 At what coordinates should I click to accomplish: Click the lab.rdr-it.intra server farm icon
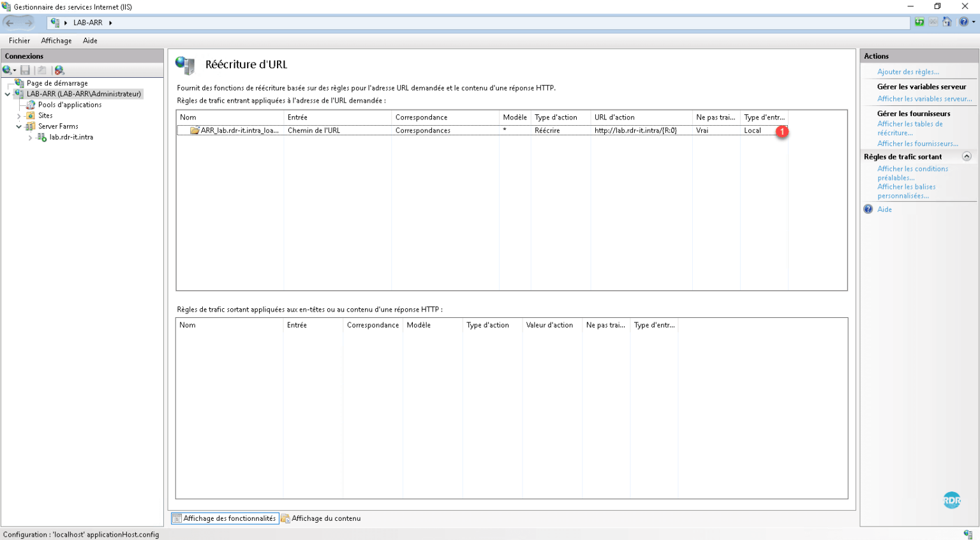(x=42, y=137)
